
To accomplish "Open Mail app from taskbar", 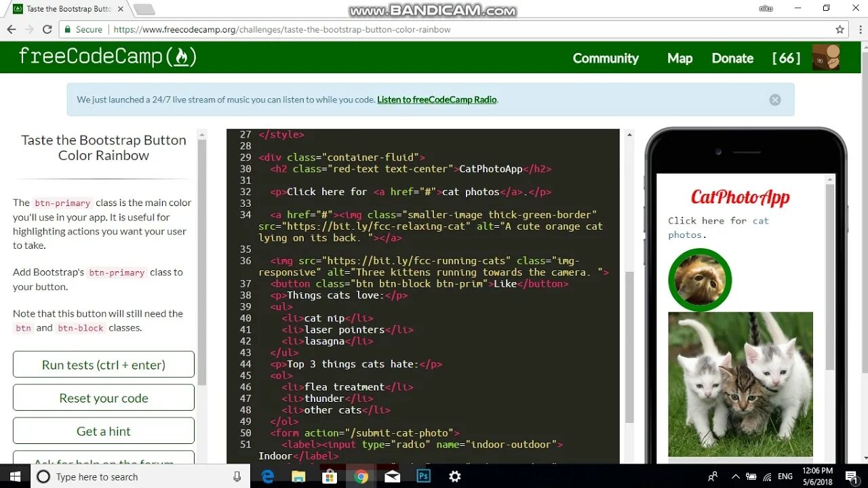I will tap(393, 476).
